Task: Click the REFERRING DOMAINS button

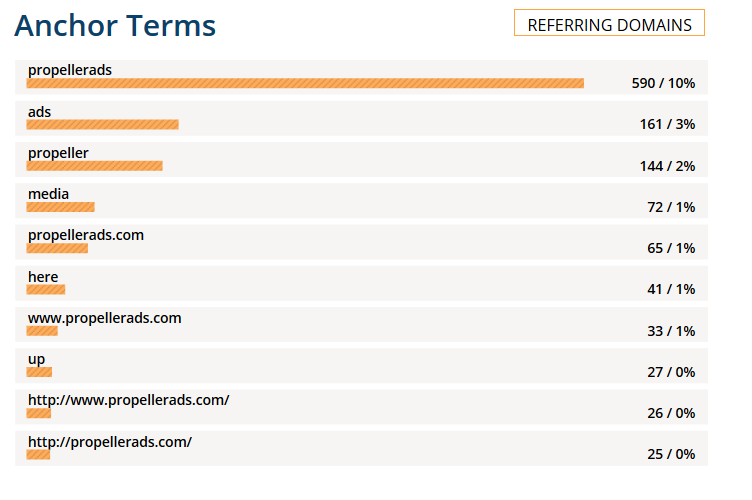Action: 609,23
